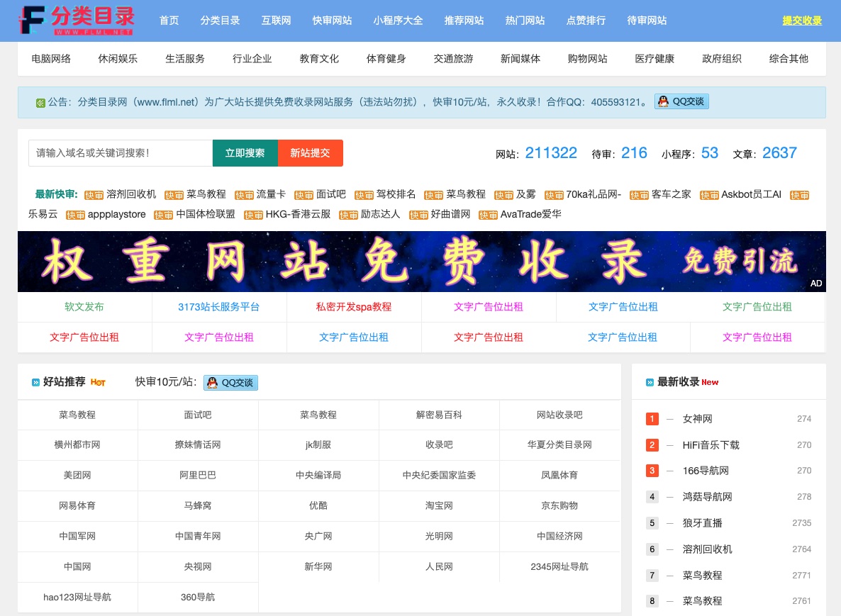Click the arrow icon beside 好站推荐

pyautogui.click(x=35, y=382)
